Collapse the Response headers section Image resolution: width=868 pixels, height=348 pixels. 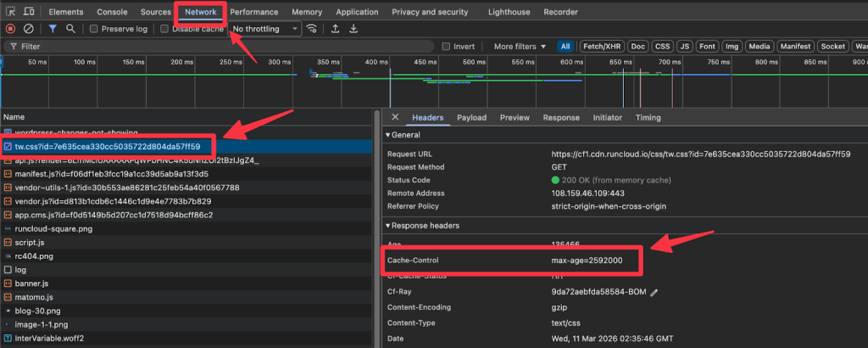pos(388,226)
